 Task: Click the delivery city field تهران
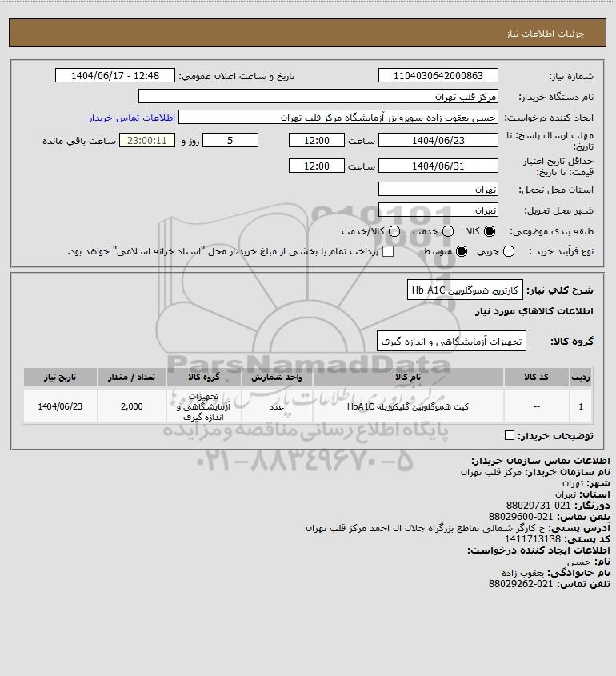(x=438, y=210)
